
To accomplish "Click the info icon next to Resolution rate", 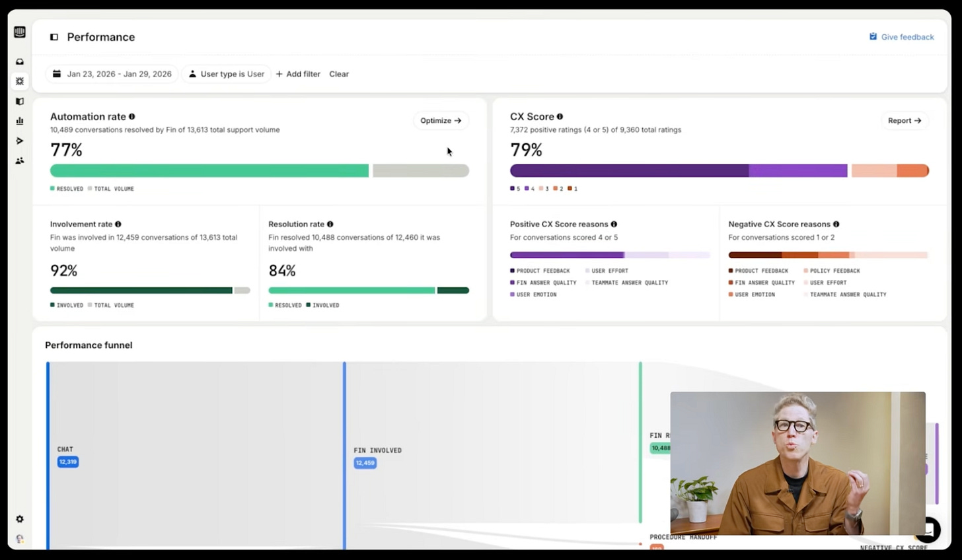I will [x=330, y=225].
